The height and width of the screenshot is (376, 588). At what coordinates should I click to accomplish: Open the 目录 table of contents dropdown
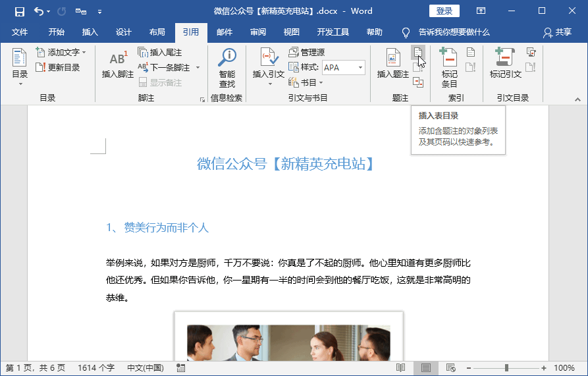[x=20, y=67]
